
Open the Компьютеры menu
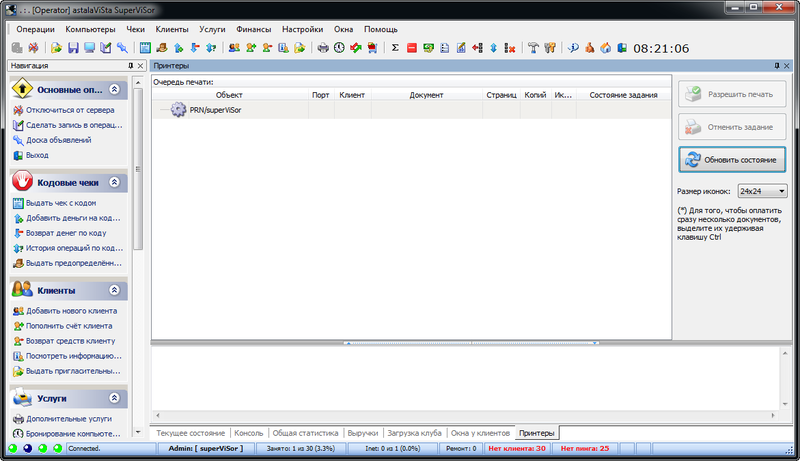(90, 29)
